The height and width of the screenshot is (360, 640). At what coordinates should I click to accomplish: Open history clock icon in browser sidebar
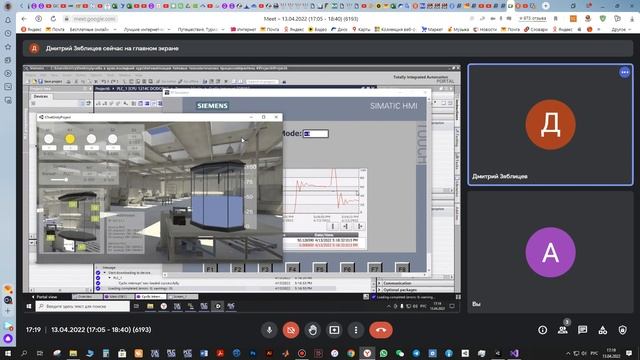click(x=8, y=33)
